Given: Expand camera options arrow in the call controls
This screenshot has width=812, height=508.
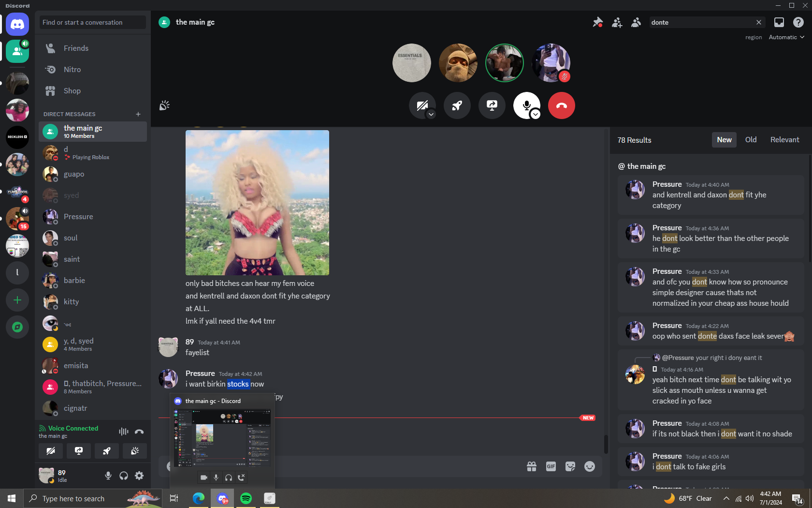Looking at the screenshot, I should (x=431, y=114).
